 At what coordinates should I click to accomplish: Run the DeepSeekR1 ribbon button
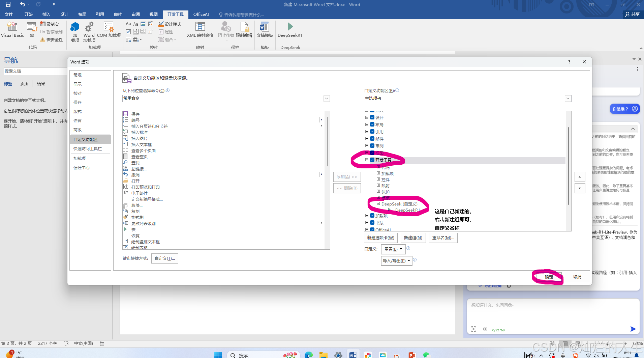click(x=290, y=30)
